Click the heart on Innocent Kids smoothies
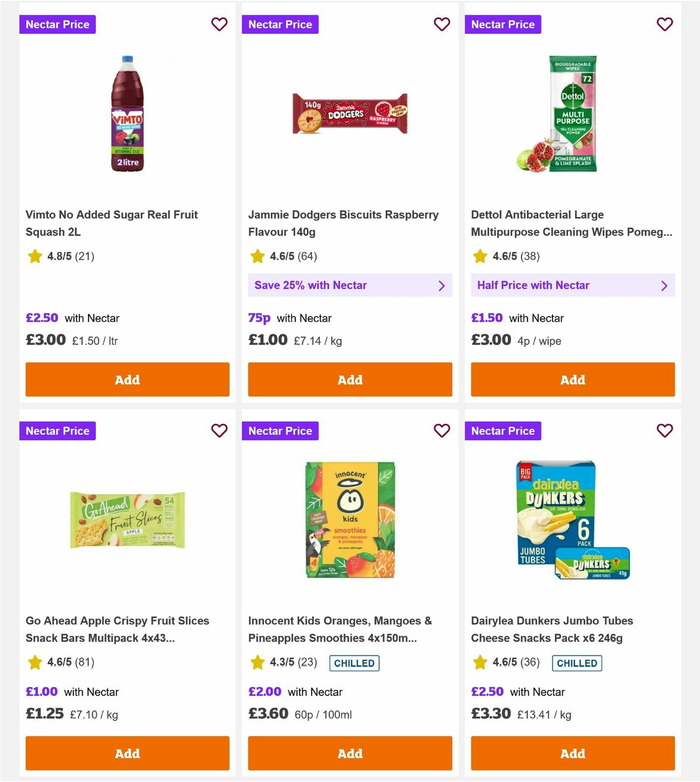Image resolution: width=700 pixels, height=782 pixels. tap(442, 431)
